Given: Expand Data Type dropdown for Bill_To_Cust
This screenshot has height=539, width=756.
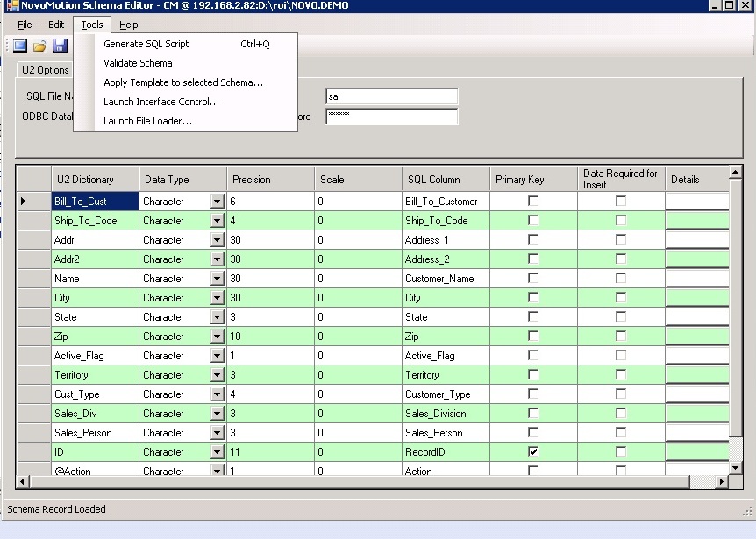Looking at the screenshot, I should point(218,202).
